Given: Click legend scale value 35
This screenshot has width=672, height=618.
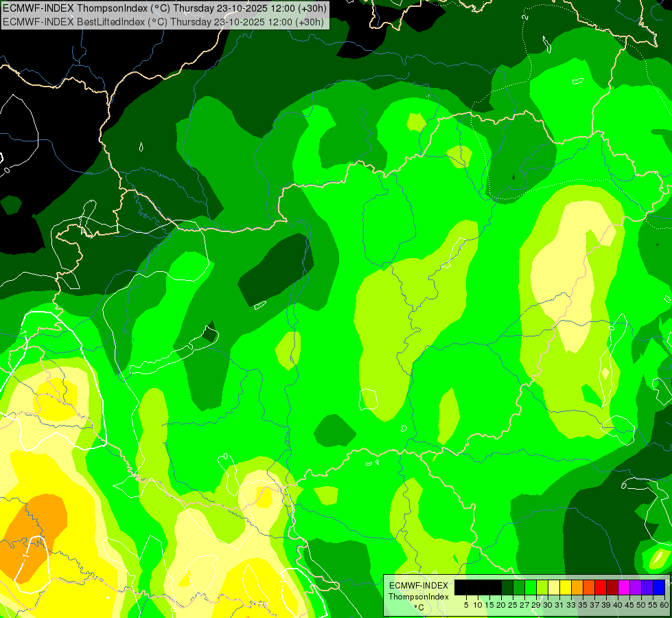Looking at the screenshot, I should [x=583, y=605].
